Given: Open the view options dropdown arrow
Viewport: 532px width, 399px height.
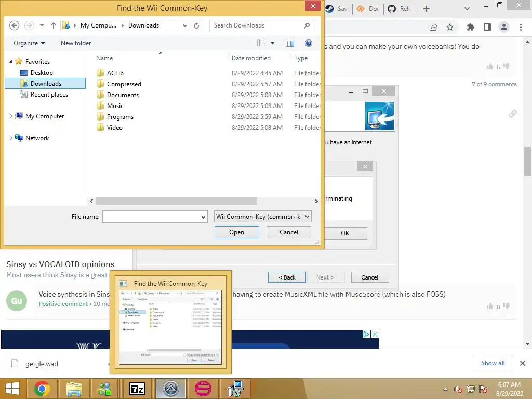Looking at the screenshot, I should [x=272, y=43].
